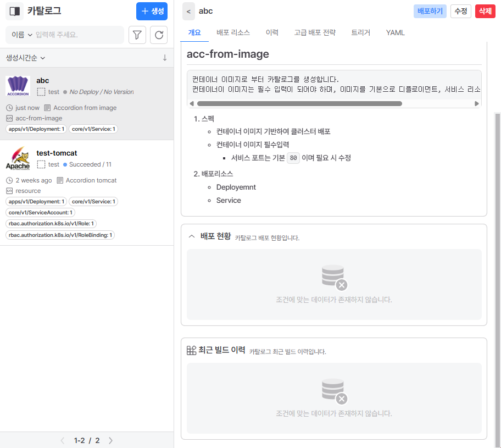Click abc's apps/v1/Deployment: 1 tag

[36, 129]
